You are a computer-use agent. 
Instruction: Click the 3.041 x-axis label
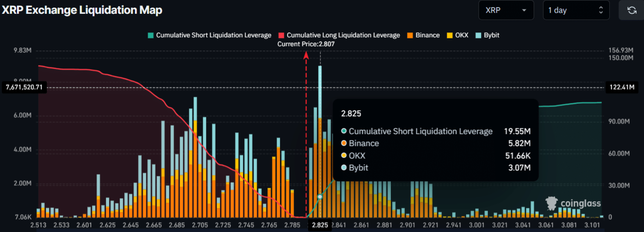(523, 225)
